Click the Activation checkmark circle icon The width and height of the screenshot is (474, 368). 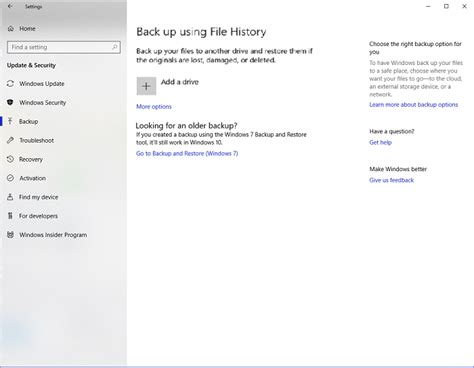click(10, 178)
